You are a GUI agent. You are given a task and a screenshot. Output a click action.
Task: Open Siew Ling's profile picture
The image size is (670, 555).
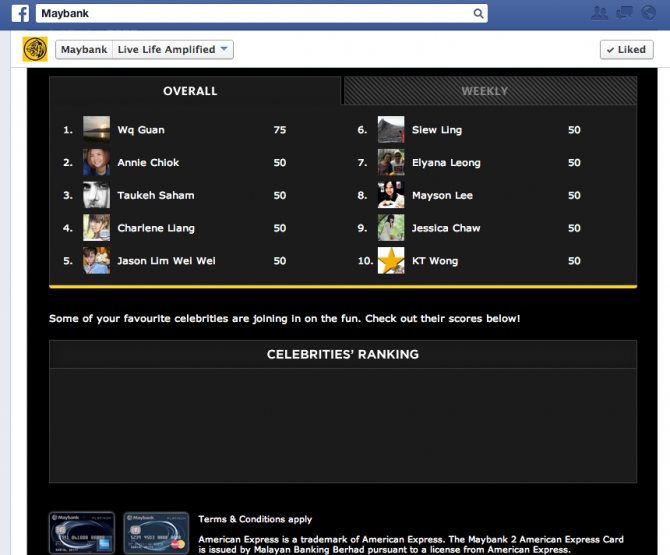tap(391, 129)
